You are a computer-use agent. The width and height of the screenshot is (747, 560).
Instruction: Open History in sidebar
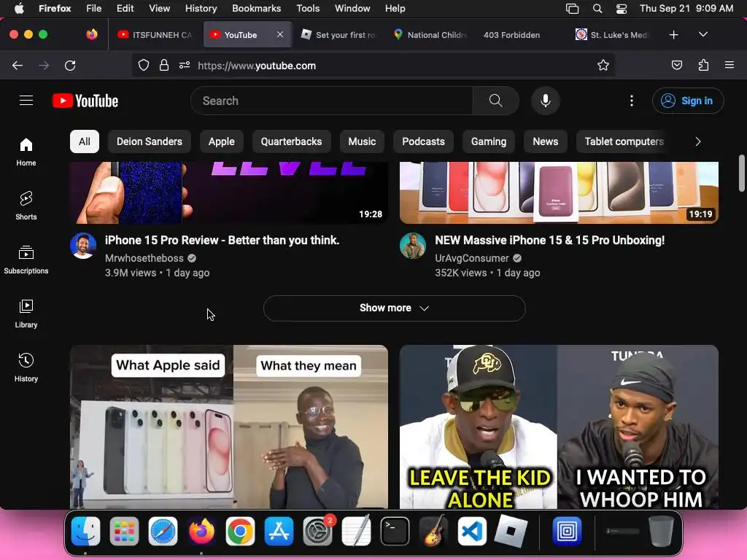click(x=26, y=367)
